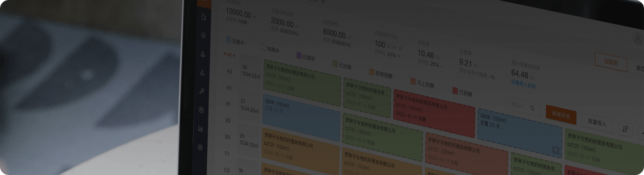Image resolution: width=644 pixels, height=175 pixels.
Task: Select building row B3
Action: (x=227, y=137)
